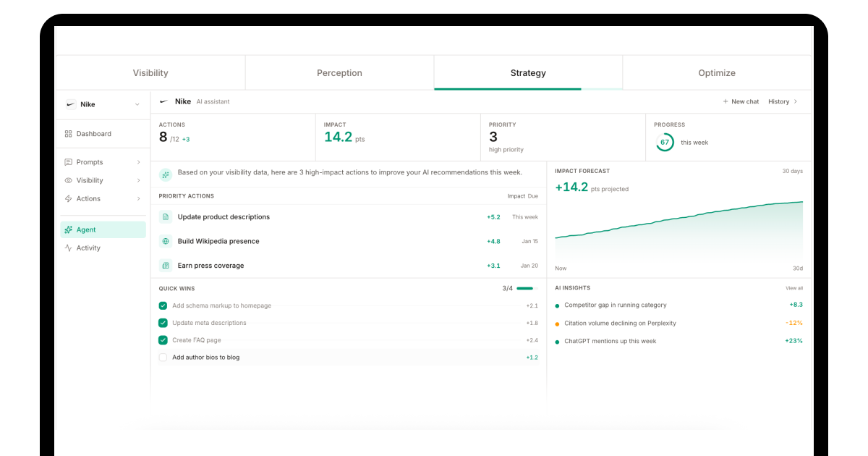Image resolution: width=868 pixels, height=456 pixels.
Task: Click the 30 days forecast label
Action: pos(793,172)
